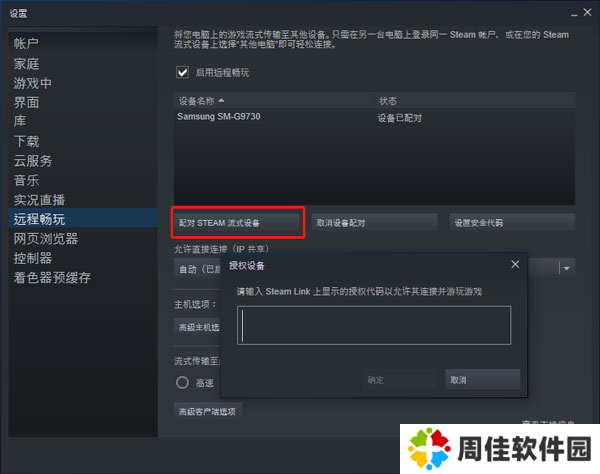The height and width of the screenshot is (474, 600).
Task: Select 云服务 in the sidebar
Action: (33, 161)
